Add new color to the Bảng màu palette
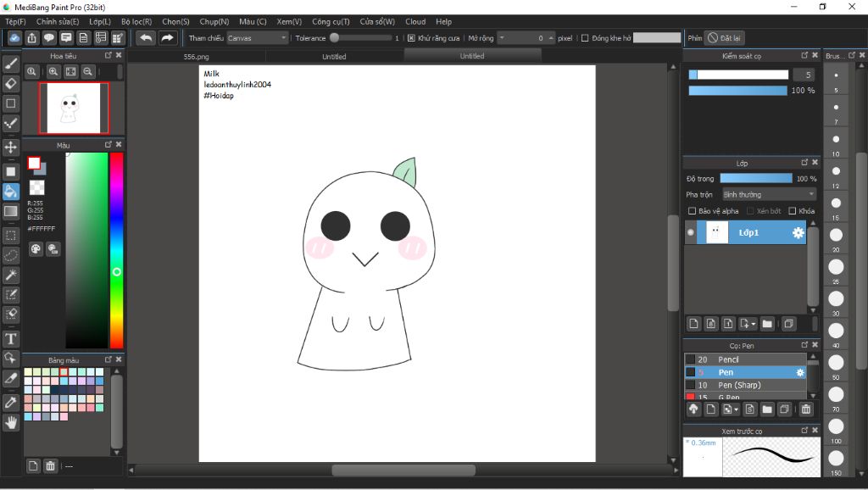 [x=33, y=465]
